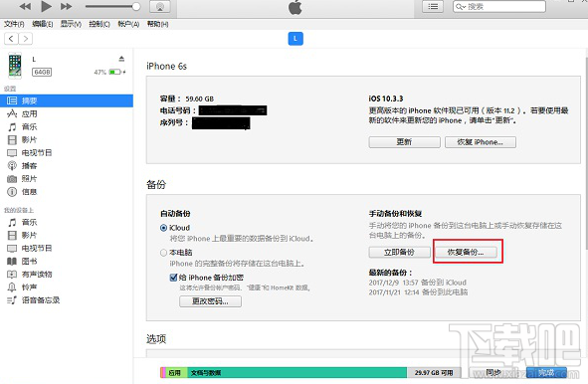Screen dimensions: 588x384
Task: Click the 同步 button
Action: click(493, 373)
